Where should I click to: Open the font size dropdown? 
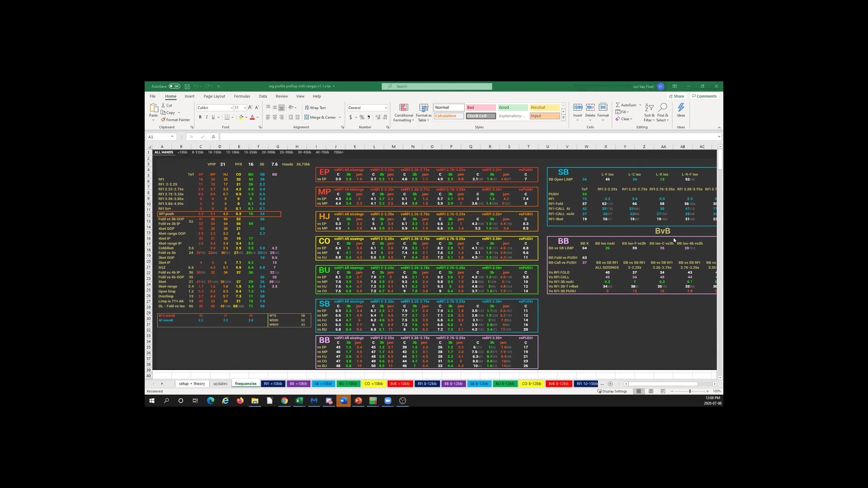245,108
